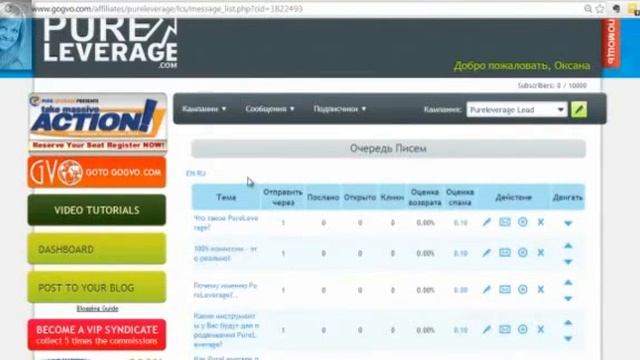Delete 'Какие инструменты' message with X icon
This screenshot has height=360, width=640.
[541, 329]
